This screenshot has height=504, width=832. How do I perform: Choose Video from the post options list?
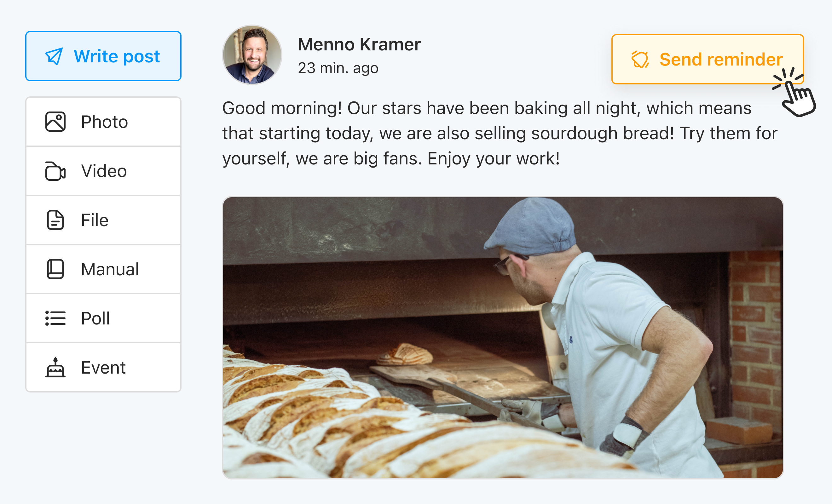[103, 171]
